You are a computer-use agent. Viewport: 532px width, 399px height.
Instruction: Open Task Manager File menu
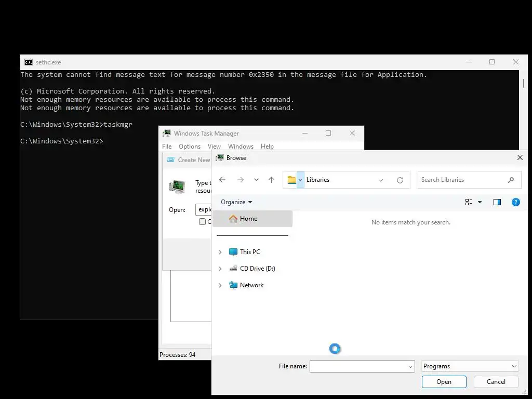tap(167, 147)
